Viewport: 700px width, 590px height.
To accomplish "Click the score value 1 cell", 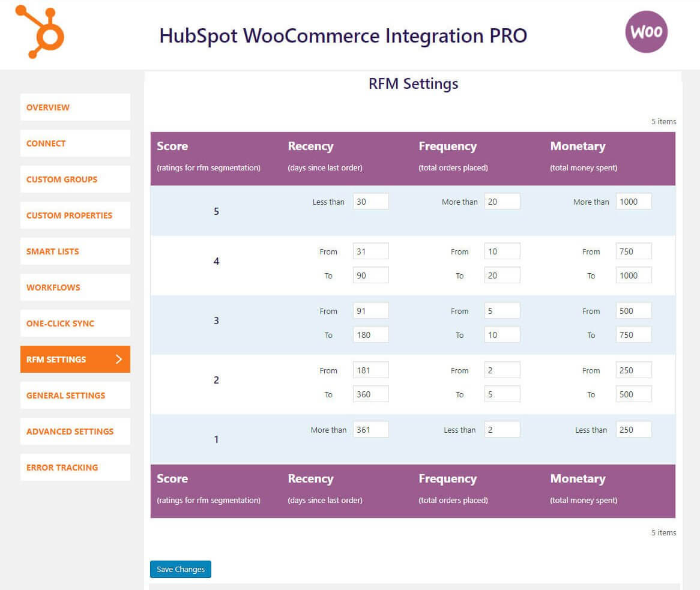I will click(216, 439).
